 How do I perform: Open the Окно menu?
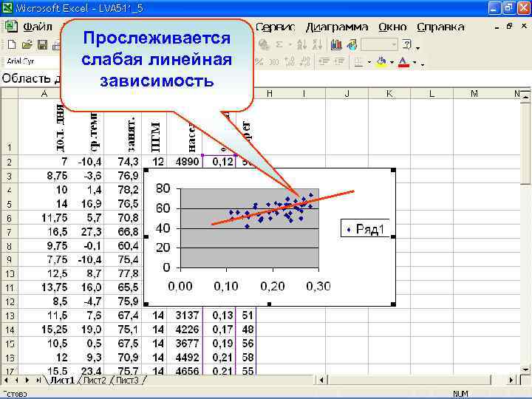click(392, 27)
